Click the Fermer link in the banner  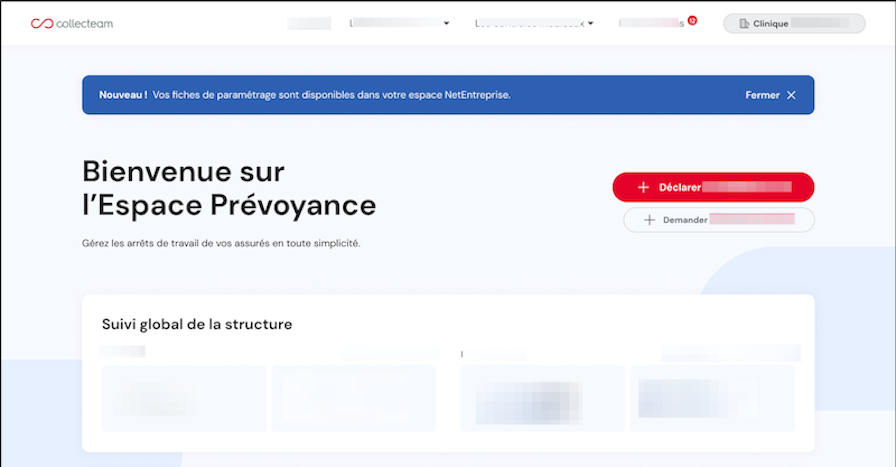tap(762, 95)
